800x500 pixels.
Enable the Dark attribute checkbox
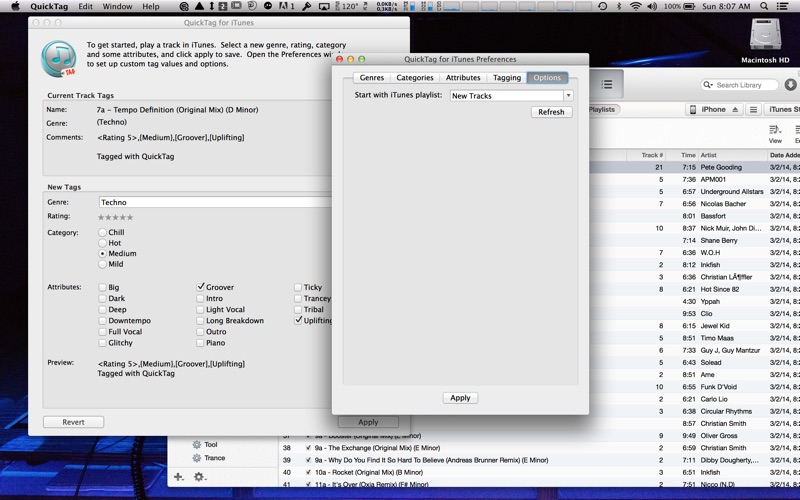point(103,298)
